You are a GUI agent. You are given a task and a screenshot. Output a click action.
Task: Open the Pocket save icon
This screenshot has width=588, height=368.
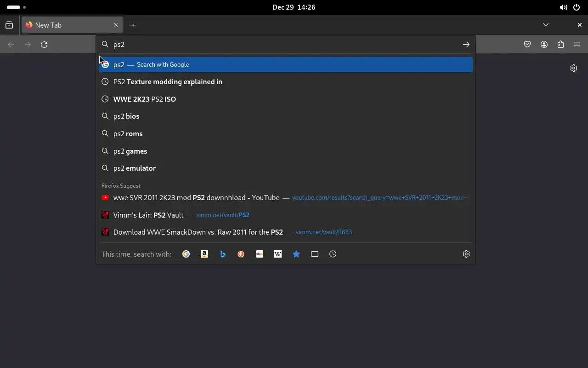(x=527, y=45)
